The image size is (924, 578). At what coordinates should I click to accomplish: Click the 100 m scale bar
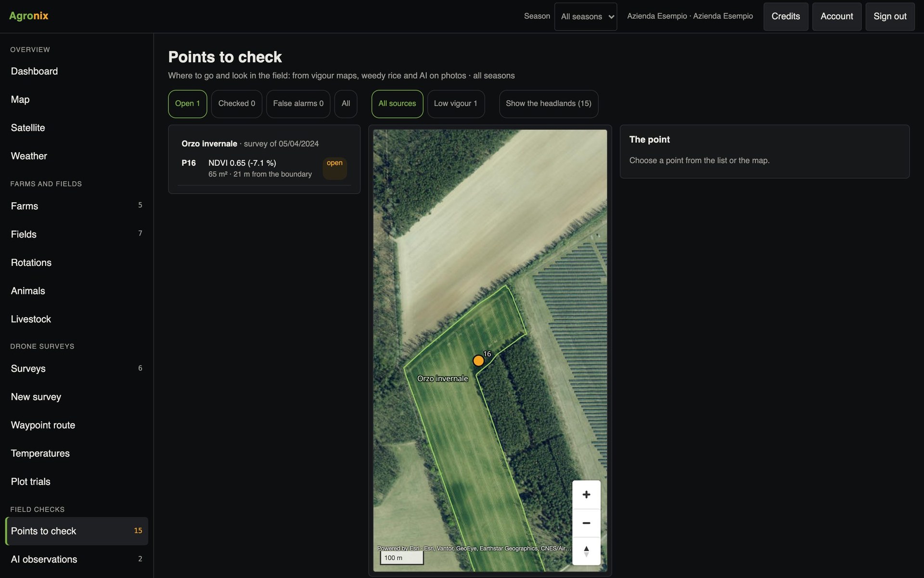(x=402, y=558)
